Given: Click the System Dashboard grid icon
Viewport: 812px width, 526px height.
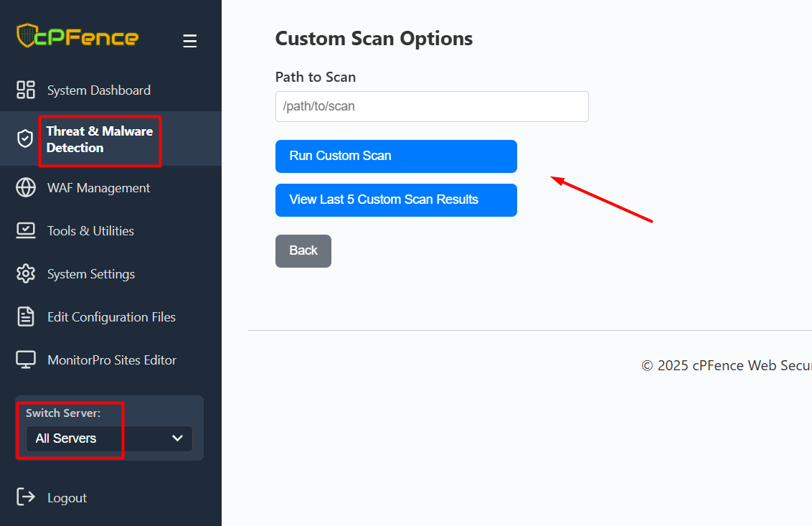Looking at the screenshot, I should pyautogui.click(x=26, y=90).
